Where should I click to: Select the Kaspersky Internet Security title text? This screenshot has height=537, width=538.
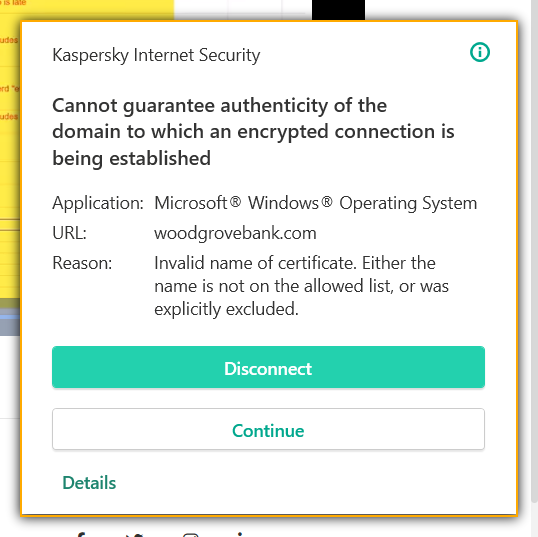[x=156, y=55]
